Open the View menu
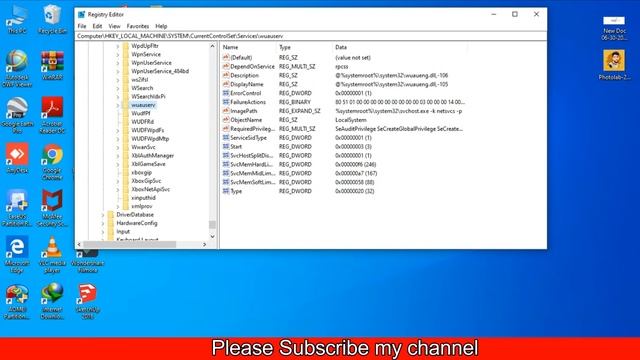640x360 pixels. click(x=114, y=26)
